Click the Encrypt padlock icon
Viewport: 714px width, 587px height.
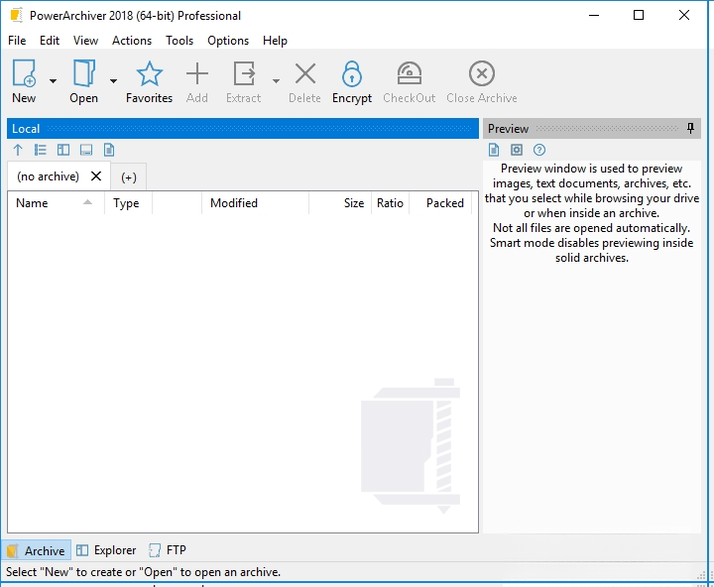click(x=352, y=74)
